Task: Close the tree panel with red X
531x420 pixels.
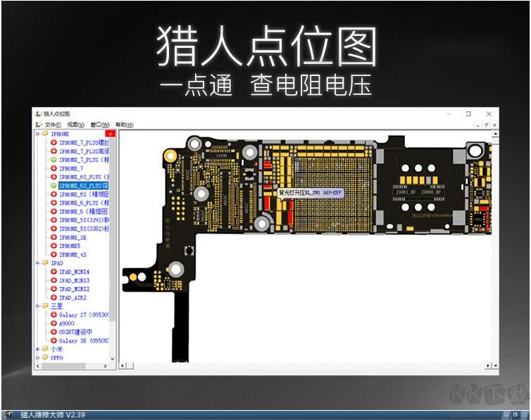Action: click(x=110, y=134)
